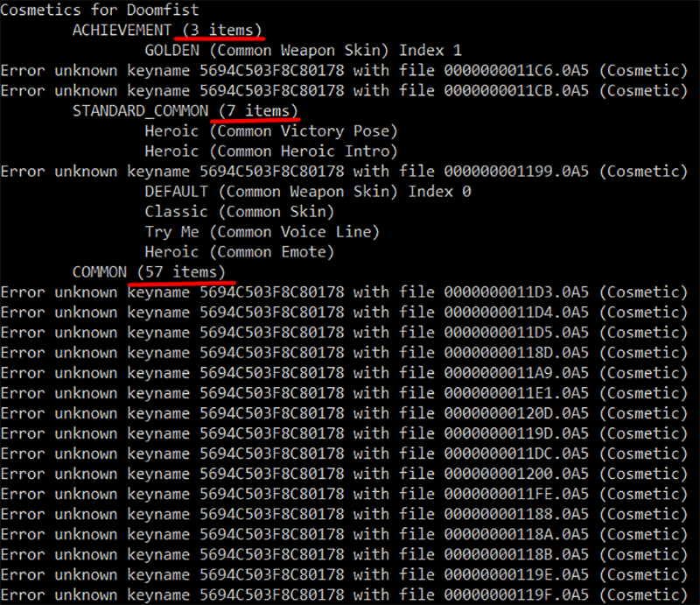Click the 'GOLDEN (Common Weapon Skin) Index 1' line
The height and width of the screenshot is (605, 700).
303,50
